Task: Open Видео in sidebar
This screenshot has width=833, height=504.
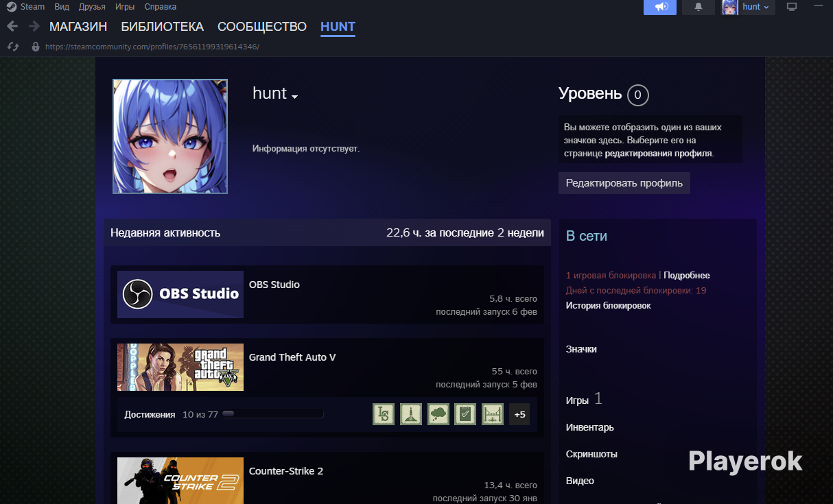Action: 580,481
